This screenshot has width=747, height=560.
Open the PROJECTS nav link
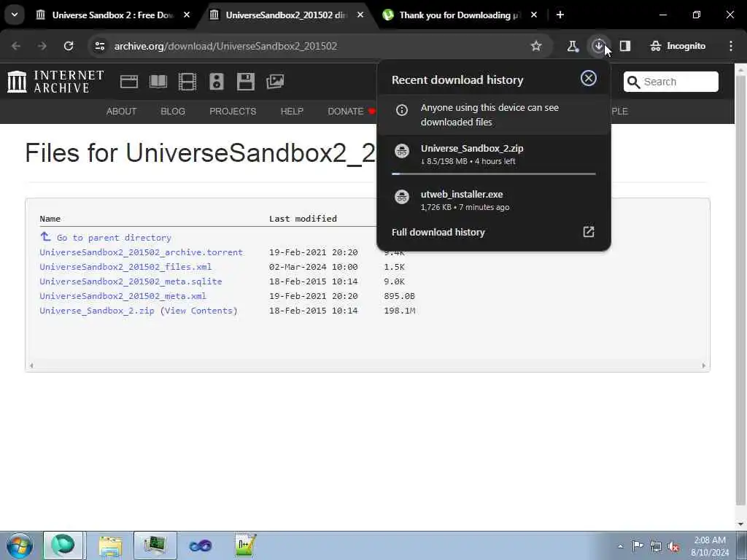[x=233, y=111]
